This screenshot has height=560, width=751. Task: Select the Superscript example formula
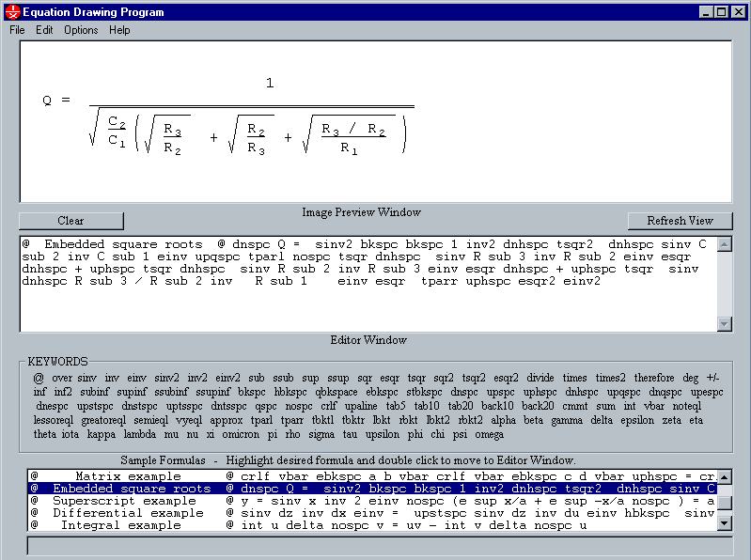click(x=371, y=501)
